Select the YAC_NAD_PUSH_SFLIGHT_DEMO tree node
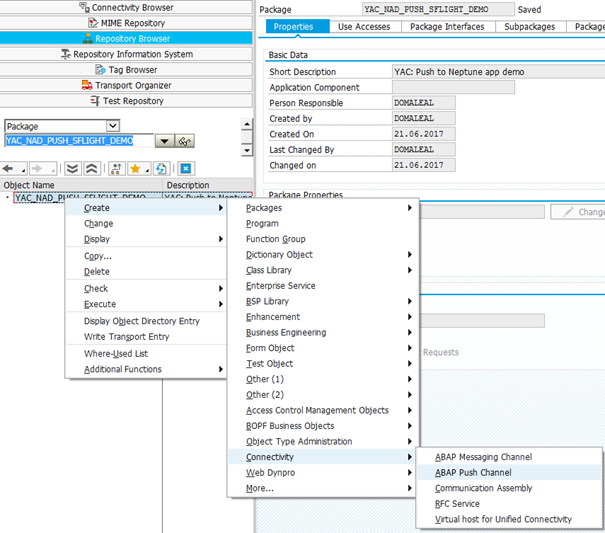Viewport: 605px width, 533px height. point(80,198)
